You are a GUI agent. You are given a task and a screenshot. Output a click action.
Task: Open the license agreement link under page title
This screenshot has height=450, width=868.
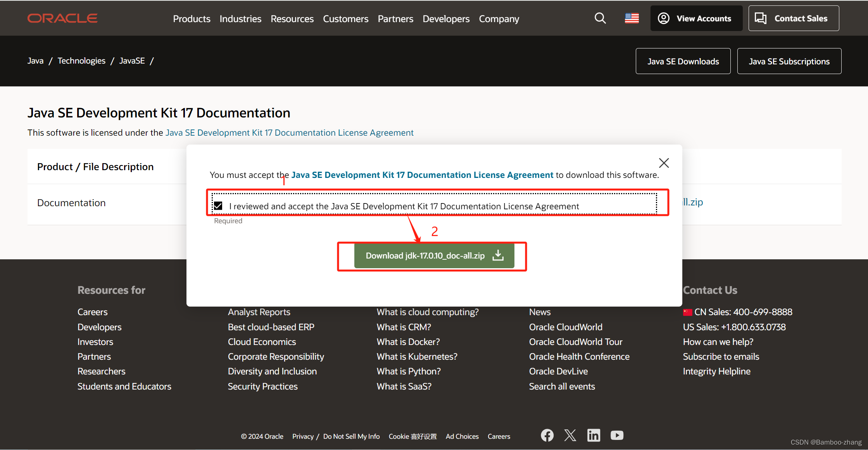click(290, 133)
